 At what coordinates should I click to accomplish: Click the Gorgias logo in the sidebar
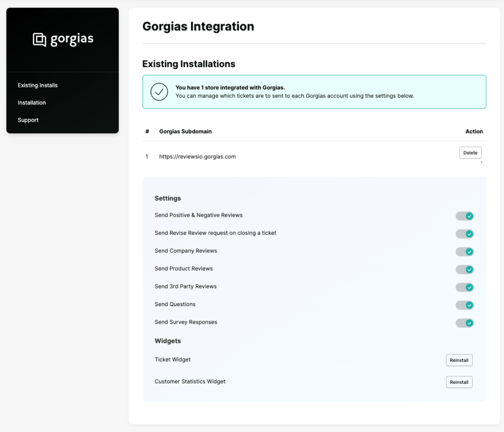[x=62, y=39]
